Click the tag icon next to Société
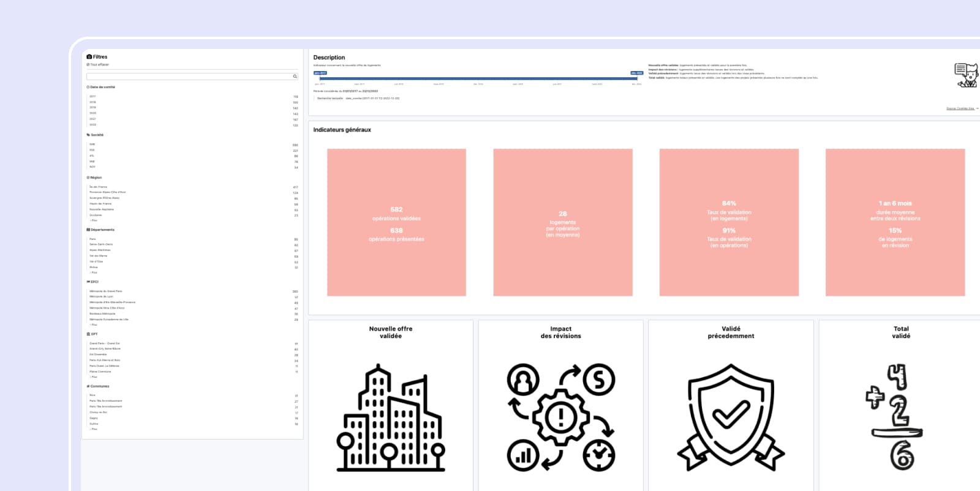Image resolution: width=980 pixels, height=491 pixels. pos(88,135)
